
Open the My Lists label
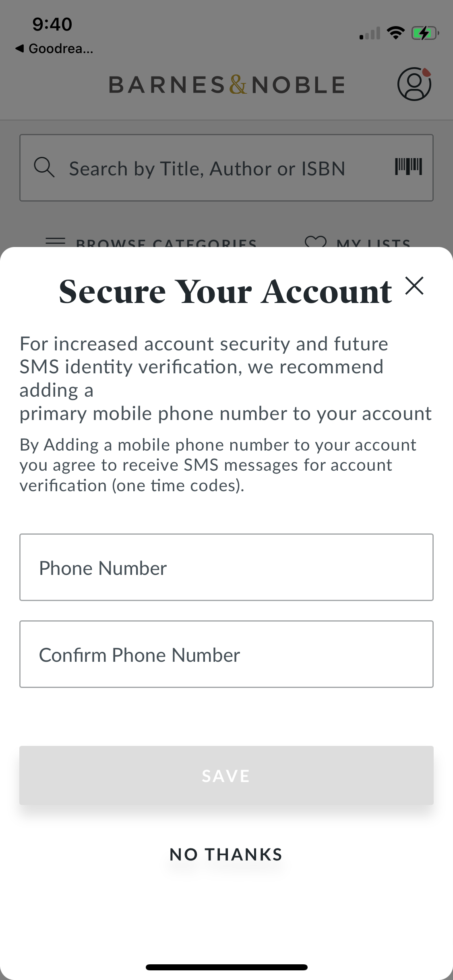(373, 243)
